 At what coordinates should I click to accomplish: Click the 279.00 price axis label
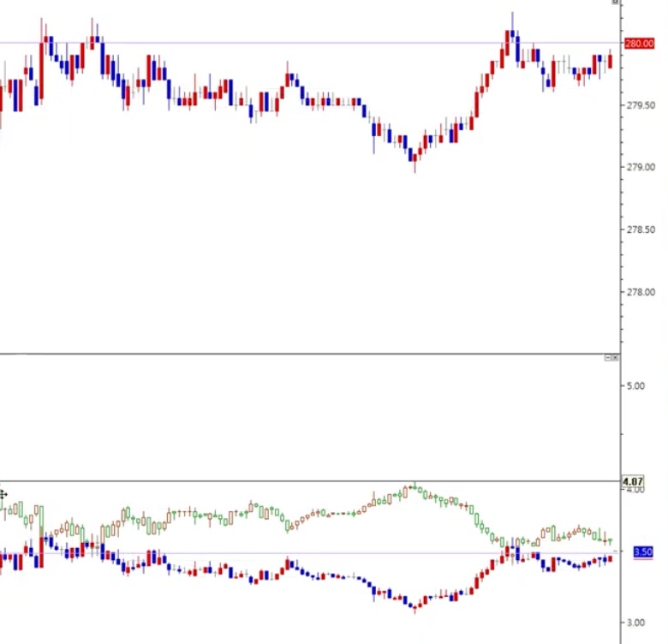[641, 167]
